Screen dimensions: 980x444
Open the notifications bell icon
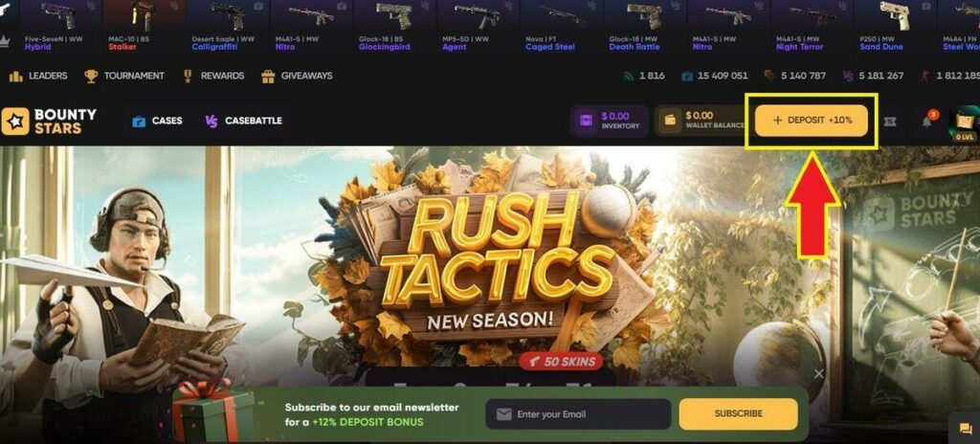point(926,122)
